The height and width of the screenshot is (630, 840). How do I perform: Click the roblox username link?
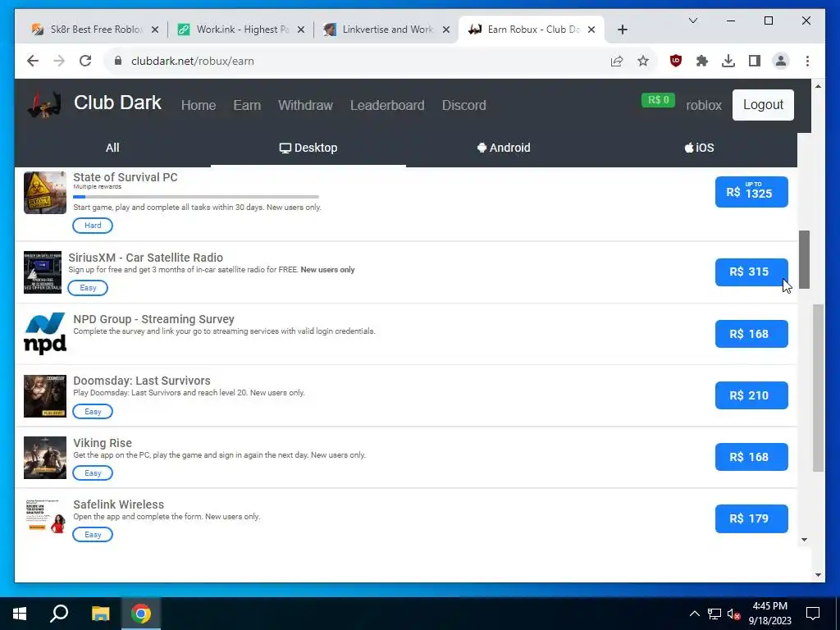pos(703,106)
